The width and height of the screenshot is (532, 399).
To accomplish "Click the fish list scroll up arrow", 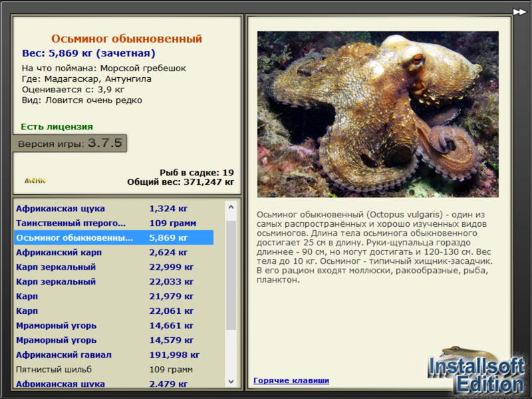I will tap(231, 207).
